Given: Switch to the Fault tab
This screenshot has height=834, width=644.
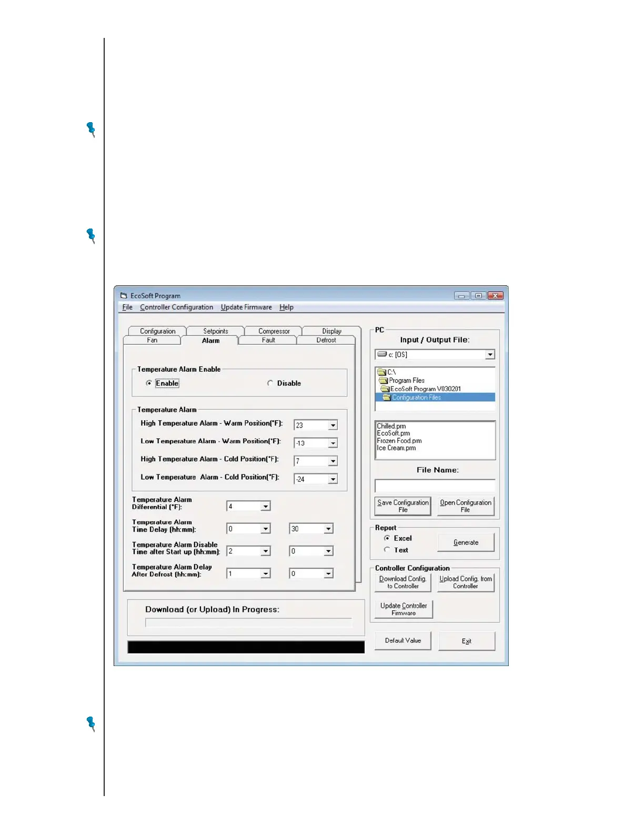Looking at the screenshot, I should (268, 340).
